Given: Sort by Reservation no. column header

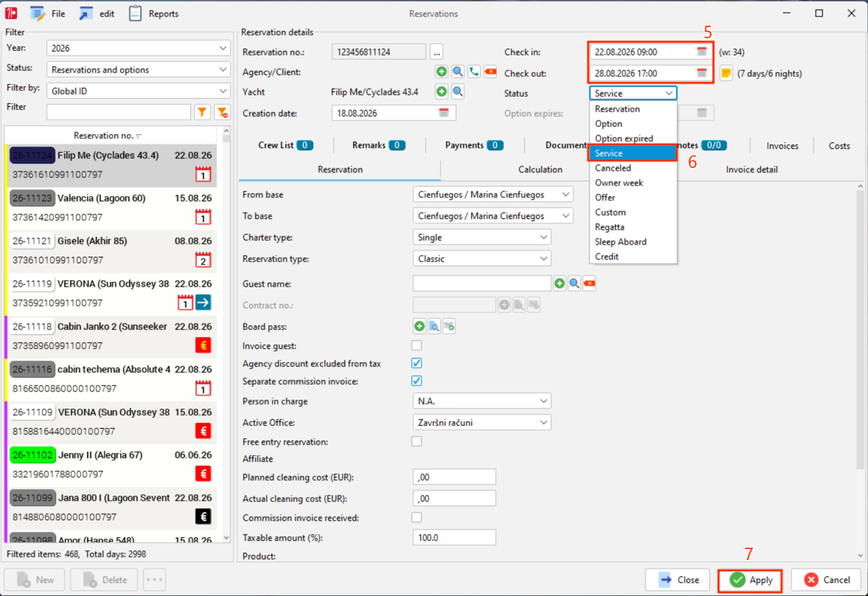Looking at the screenshot, I should pyautogui.click(x=108, y=136).
